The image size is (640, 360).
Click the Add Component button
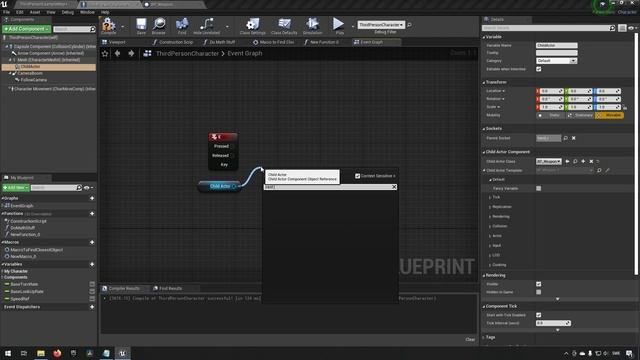27,29
